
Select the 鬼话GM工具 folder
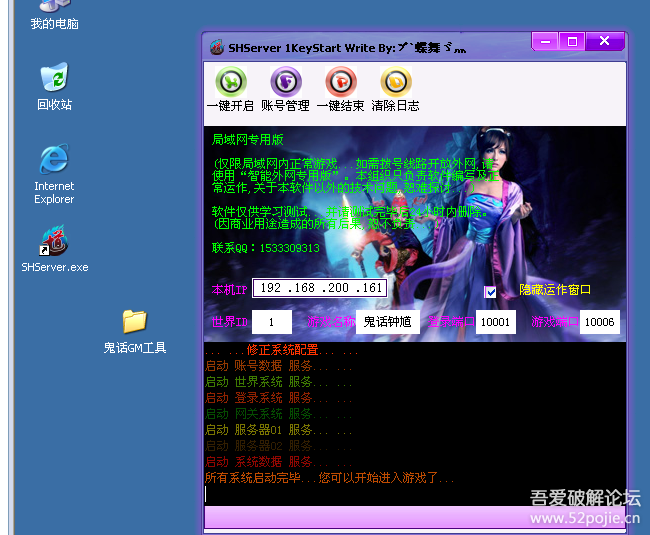[135, 332]
